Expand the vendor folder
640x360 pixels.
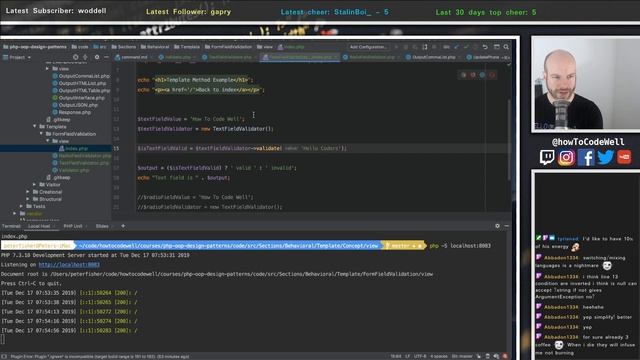tap(15, 213)
